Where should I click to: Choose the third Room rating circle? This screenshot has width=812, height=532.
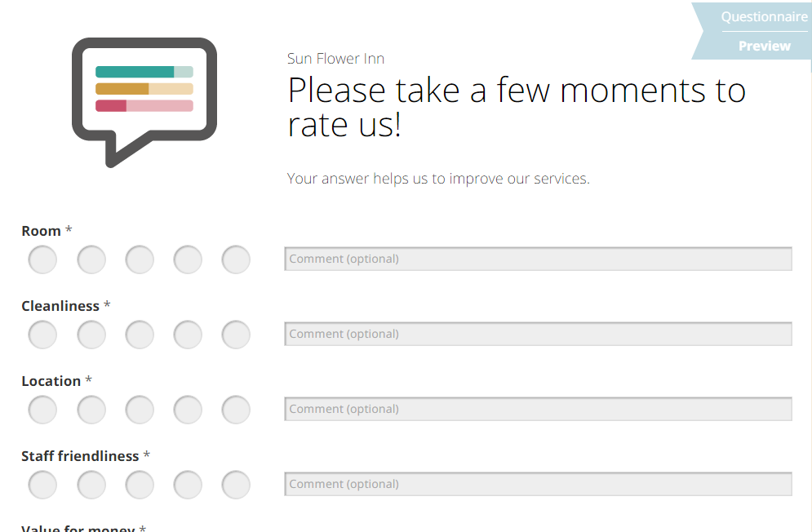[x=140, y=259]
